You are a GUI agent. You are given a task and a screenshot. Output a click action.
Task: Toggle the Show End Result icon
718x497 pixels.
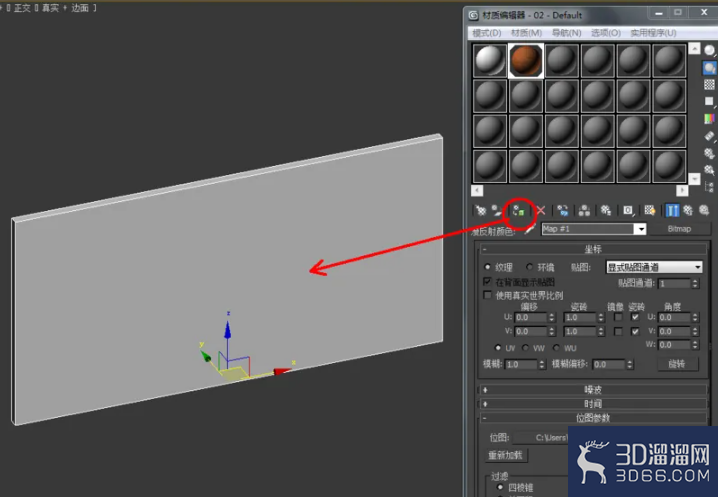pos(672,210)
